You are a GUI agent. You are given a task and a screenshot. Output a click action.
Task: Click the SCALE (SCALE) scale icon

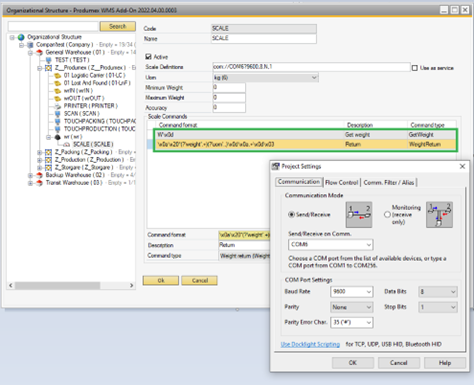pyautogui.click(x=67, y=145)
